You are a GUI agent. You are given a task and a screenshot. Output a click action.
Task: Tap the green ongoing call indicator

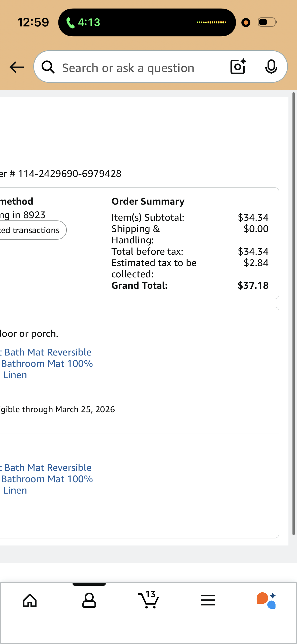pos(83,22)
